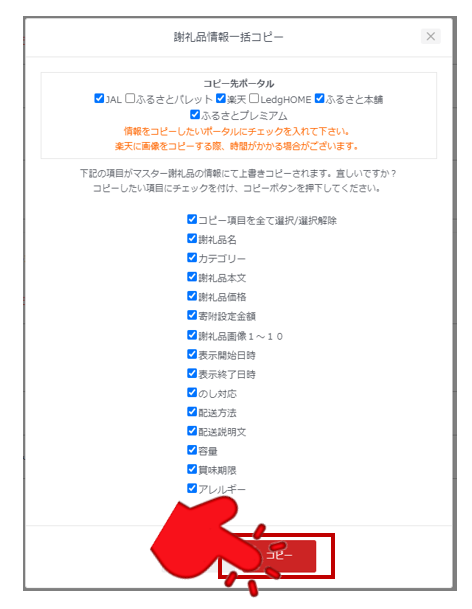Toggle the 謝礼品画像１～１０ checkbox
Viewport: 472px width, 609px height.
pyautogui.click(x=192, y=335)
